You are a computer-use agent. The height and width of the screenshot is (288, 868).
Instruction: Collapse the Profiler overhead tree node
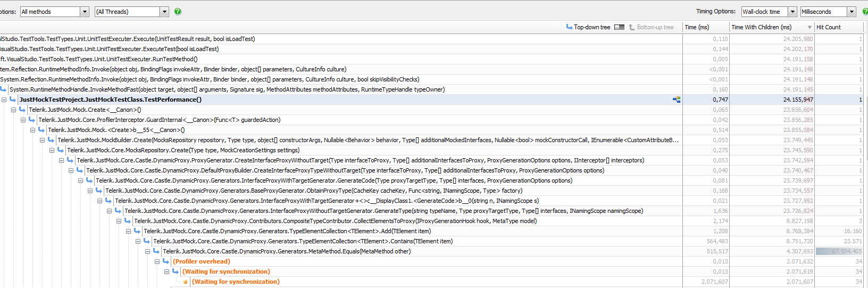[157, 261]
